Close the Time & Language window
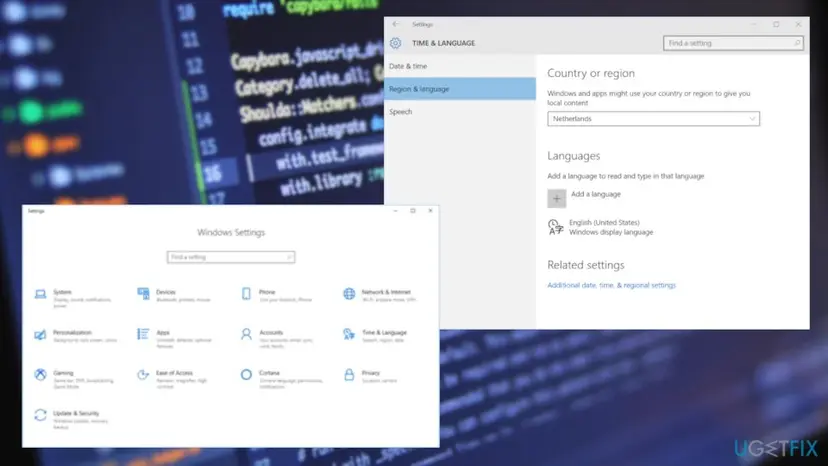Screen dimensions: 828x466 point(798,24)
